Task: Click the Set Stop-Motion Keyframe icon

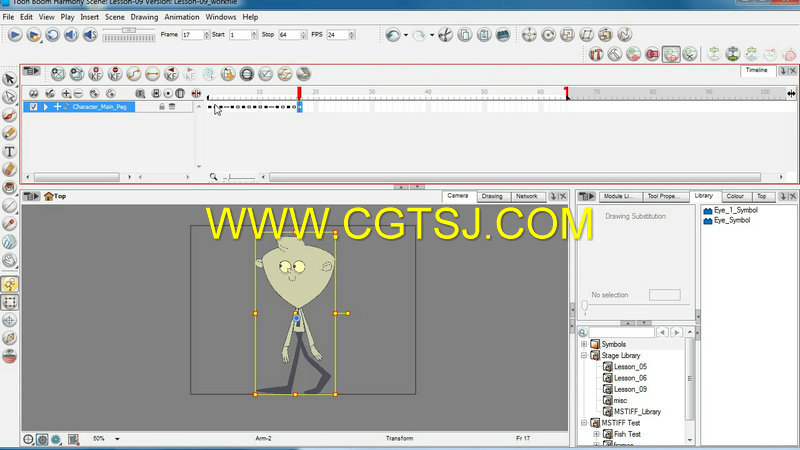Action: pyautogui.click(x=152, y=74)
